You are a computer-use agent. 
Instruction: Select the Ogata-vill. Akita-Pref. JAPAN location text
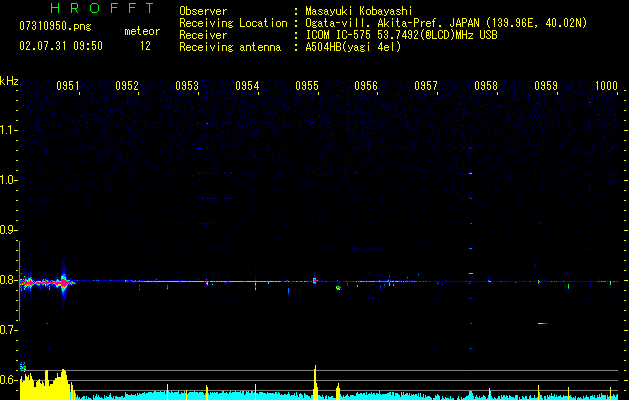(446, 23)
